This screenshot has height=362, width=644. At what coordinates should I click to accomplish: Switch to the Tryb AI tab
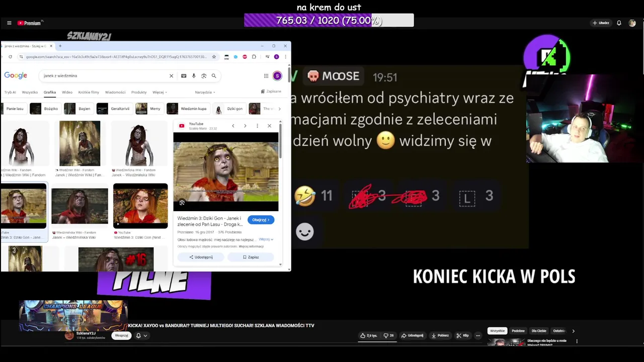pyautogui.click(x=10, y=93)
